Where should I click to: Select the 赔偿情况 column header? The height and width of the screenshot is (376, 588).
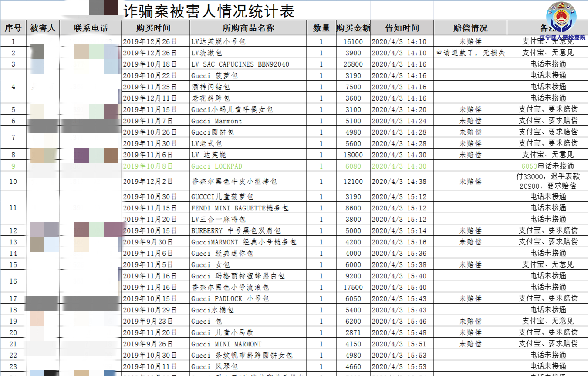(470, 28)
